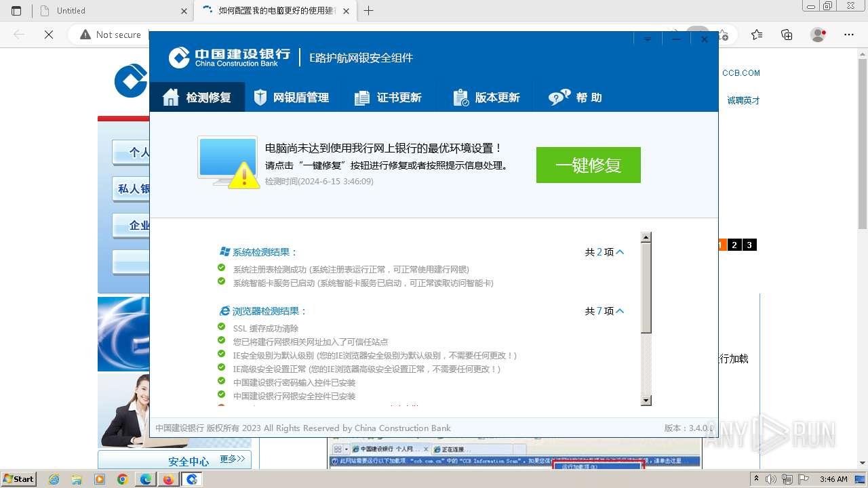
Task: Click the 证书更新 document icon
Action: click(x=362, y=98)
